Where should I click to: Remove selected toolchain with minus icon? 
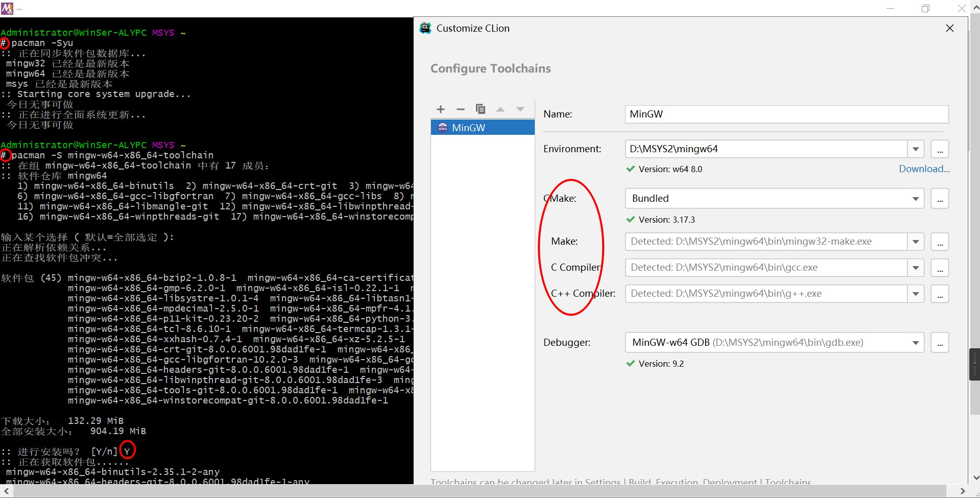click(461, 109)
